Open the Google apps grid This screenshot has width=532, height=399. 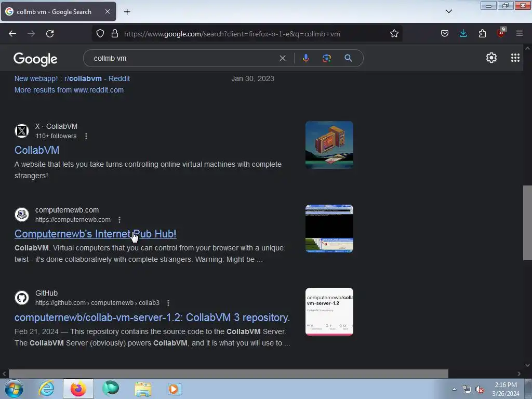coord(515,58)
